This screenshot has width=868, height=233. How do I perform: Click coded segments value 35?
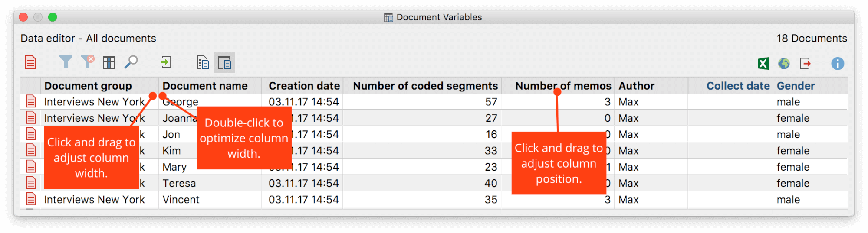491,200
